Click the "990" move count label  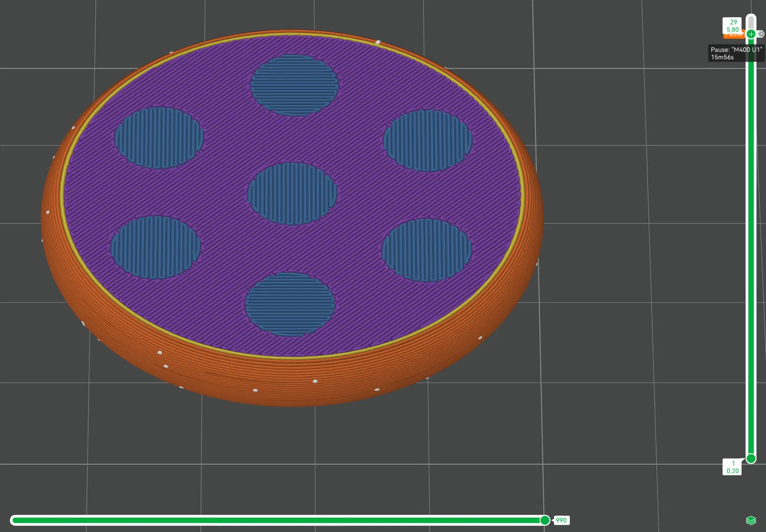pos(561,520)
